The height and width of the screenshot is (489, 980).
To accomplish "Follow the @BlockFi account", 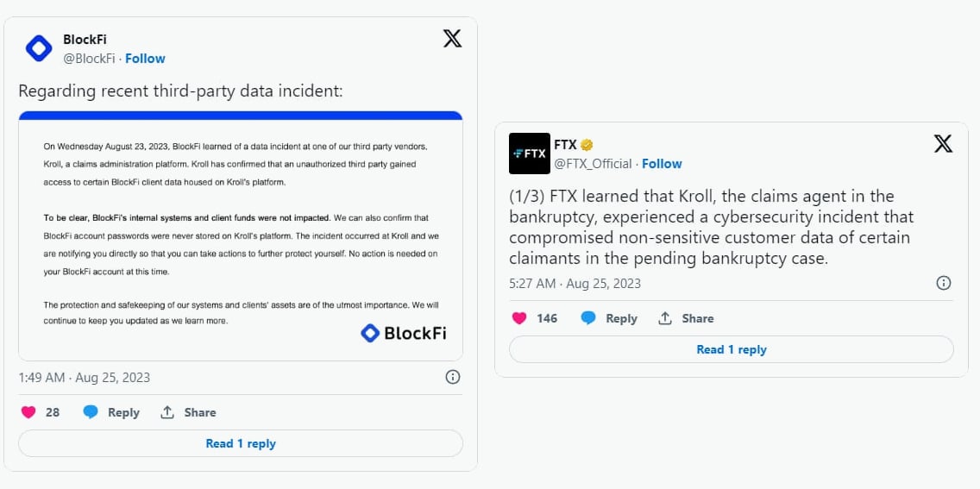I will click(145, 58).
